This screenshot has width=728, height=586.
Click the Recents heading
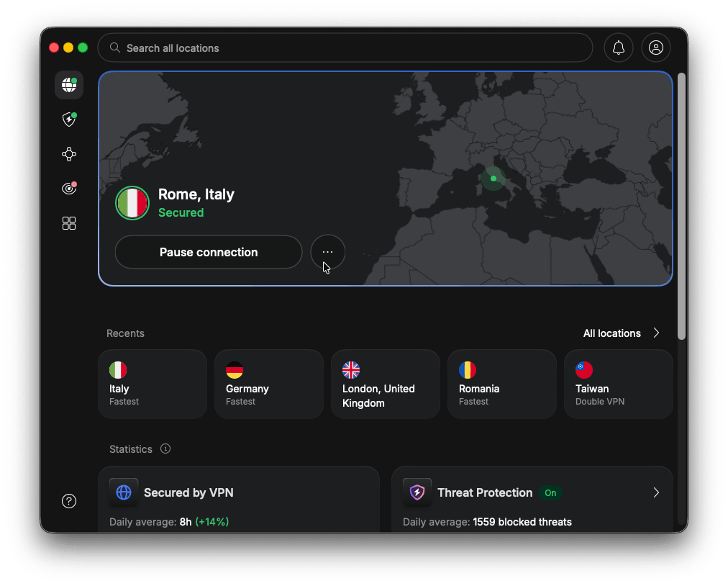tap(125, 333)
